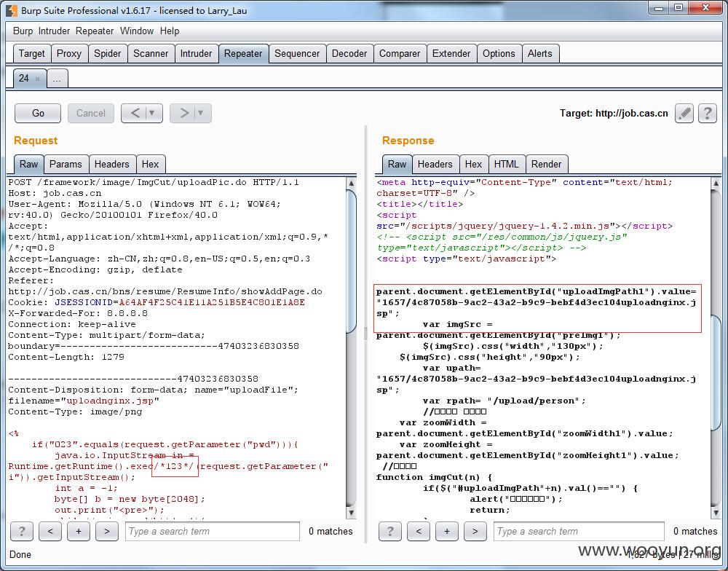728x571 pixels.
Task: Go to next response search match
Action: [475, 531]
